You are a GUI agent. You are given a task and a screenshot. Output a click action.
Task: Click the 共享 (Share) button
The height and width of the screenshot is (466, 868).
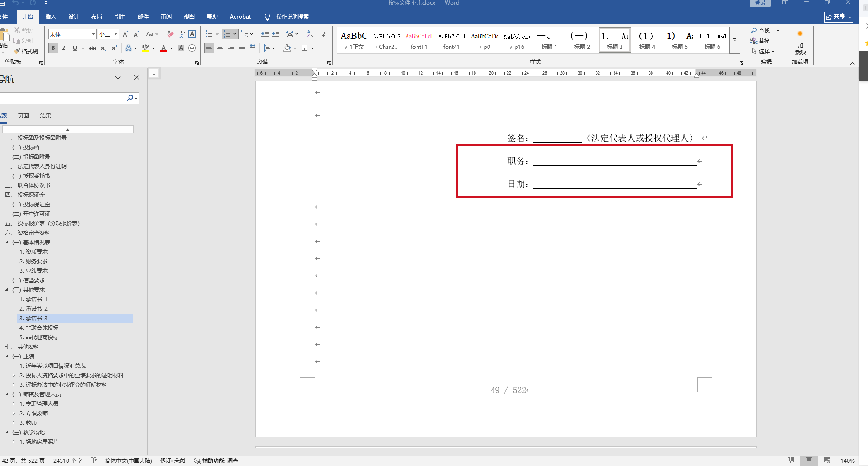[x=839, y=17]
